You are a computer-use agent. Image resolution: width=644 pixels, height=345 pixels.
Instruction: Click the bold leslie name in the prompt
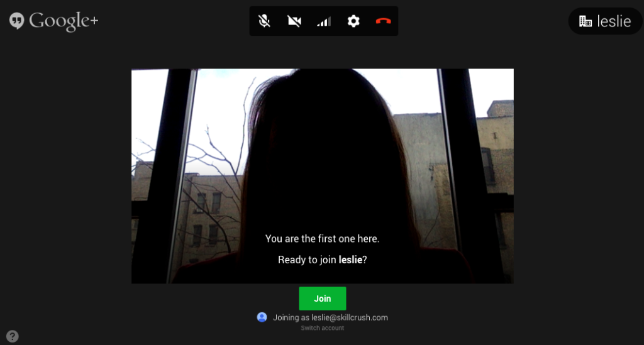tap(350, 260)
